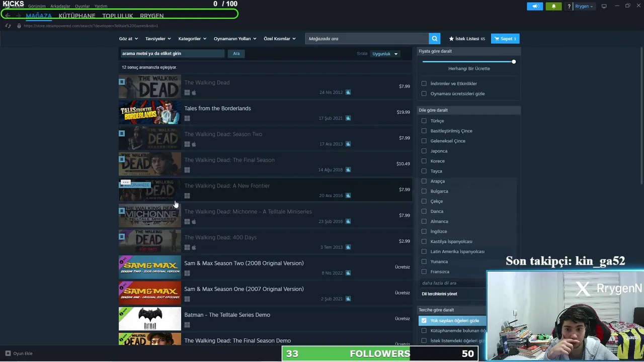Open the Arkadaşlar menu
644x362 pixels.
(60, 6)
